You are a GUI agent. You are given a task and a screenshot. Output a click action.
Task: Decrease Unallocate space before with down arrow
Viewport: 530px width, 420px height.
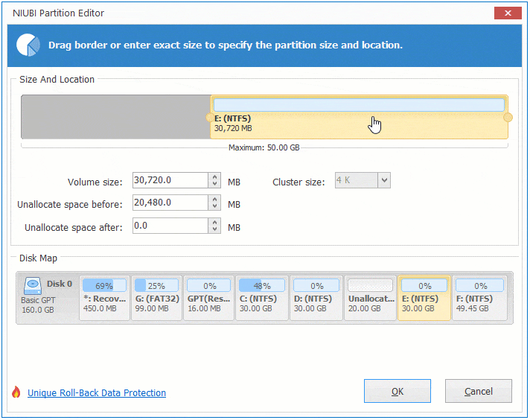point(215,206)
